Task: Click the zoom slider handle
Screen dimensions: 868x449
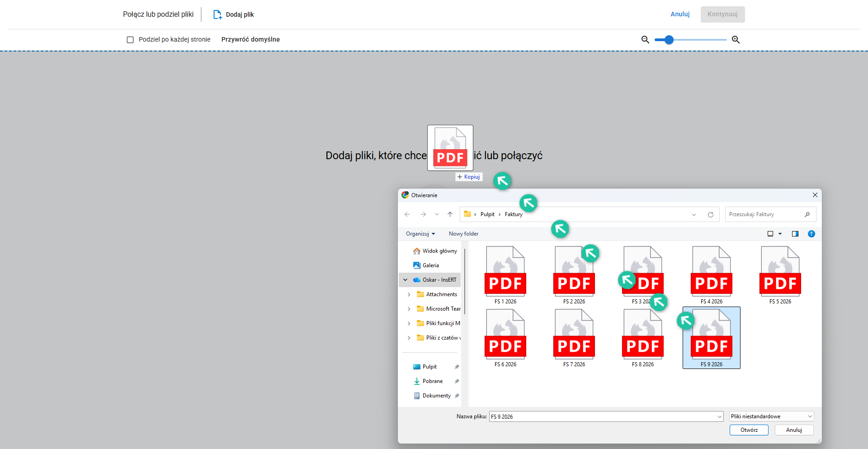Action: (669, 40)
